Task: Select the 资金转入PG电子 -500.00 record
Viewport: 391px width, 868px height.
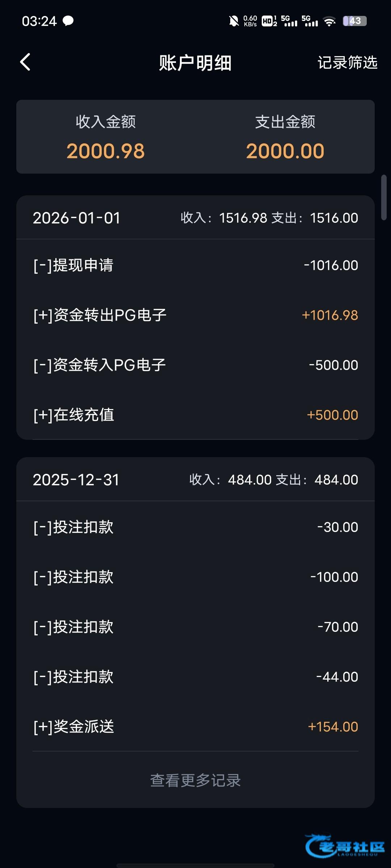Action: tap(195, 365)
